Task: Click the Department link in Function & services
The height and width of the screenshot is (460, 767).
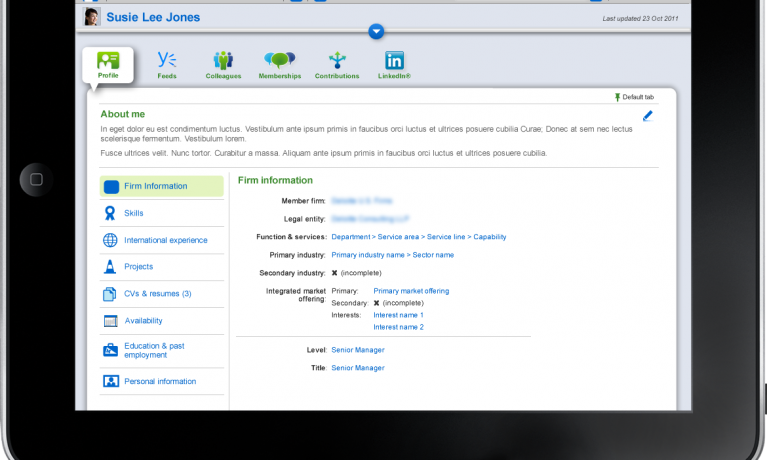Action: coord(351,237)
